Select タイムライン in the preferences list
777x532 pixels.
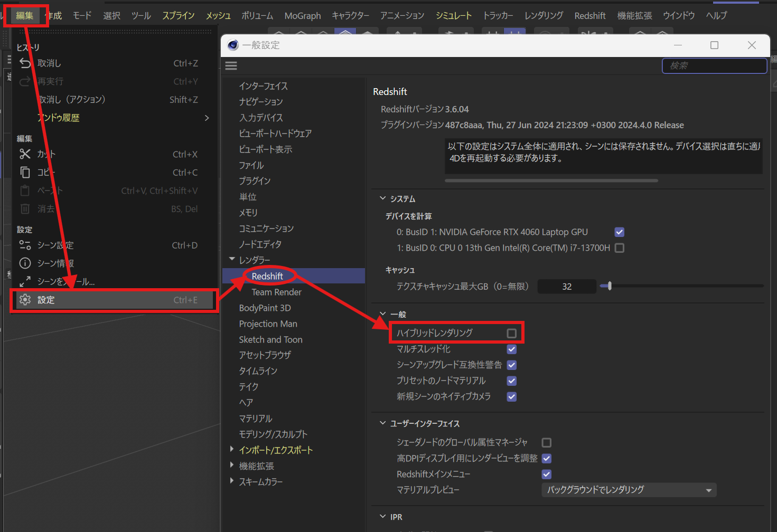point(258,371)
